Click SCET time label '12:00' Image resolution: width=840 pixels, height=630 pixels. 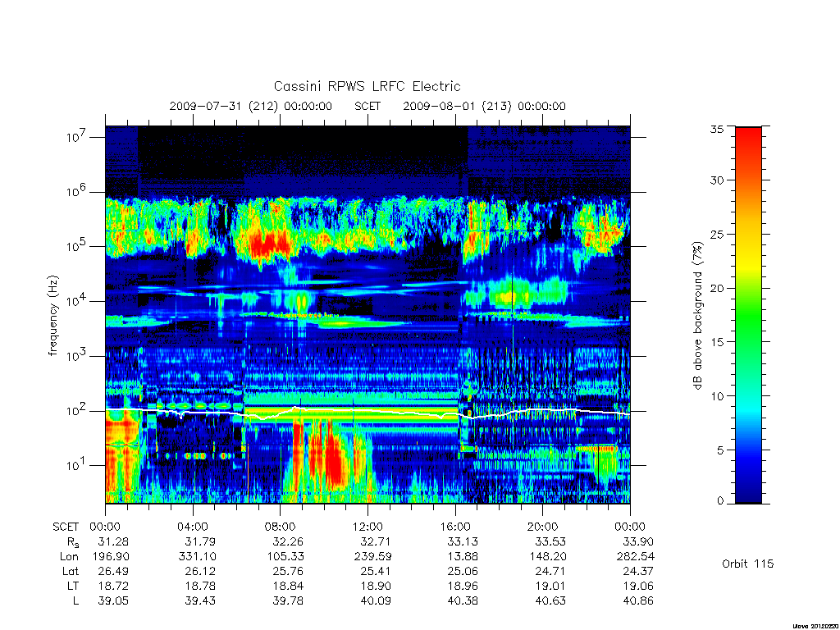pos(367,527)
